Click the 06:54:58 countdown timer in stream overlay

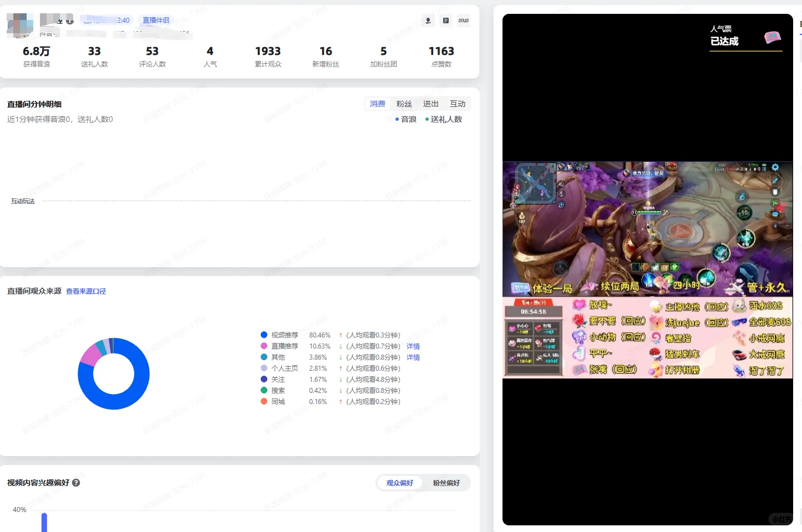click(534, 312)
